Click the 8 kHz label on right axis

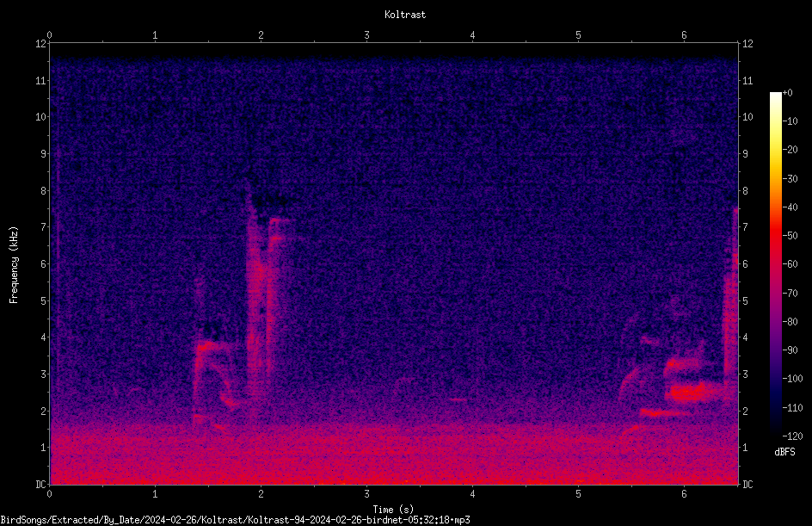pos(745,191)
